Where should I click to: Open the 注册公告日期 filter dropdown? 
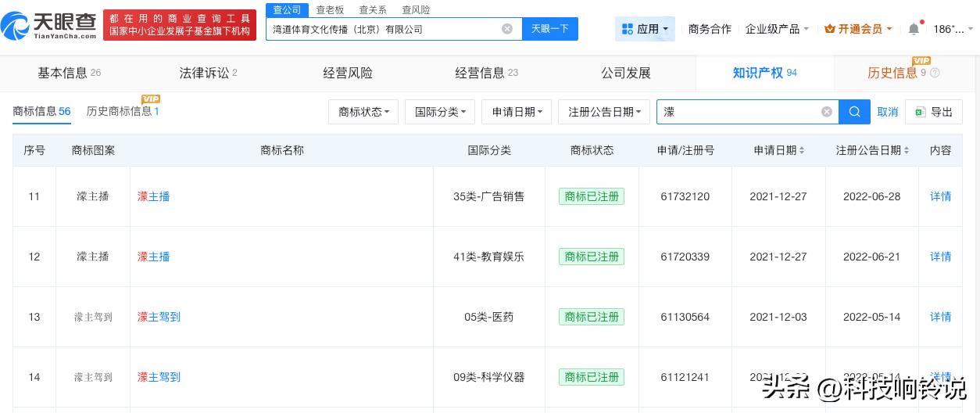coord(604,112)
